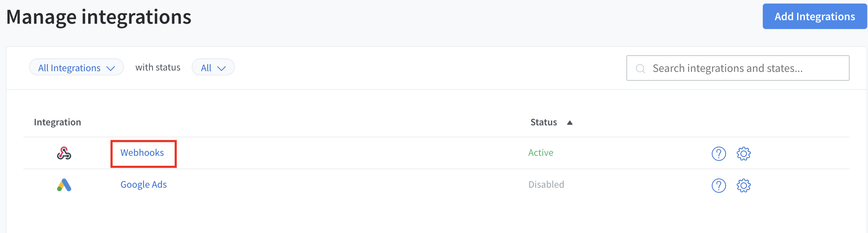Open help for the Google Ads integration
868x233 pixels.
[718, 186]
